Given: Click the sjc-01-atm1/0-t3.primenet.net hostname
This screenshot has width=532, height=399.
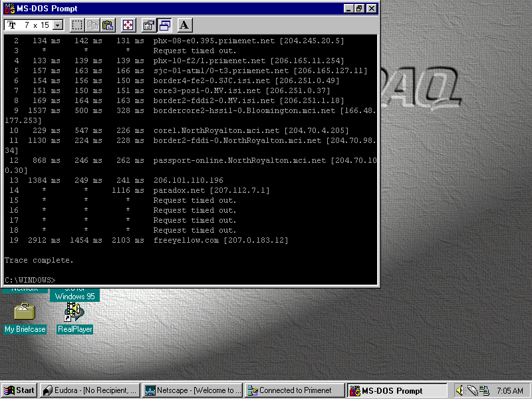Looking at the screenshot, I should (x=221, y=70).
